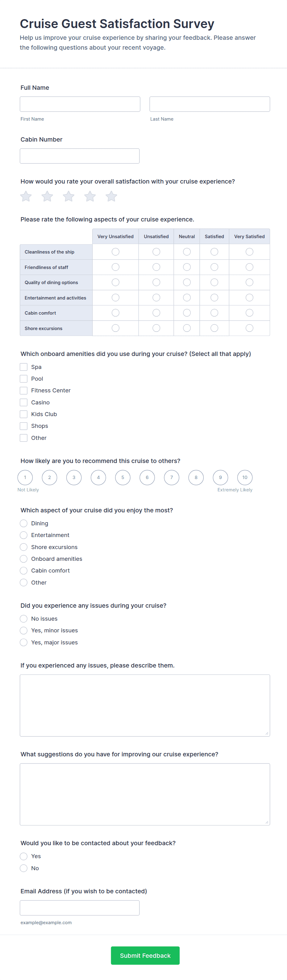Enable the Kids Club checkbox
The width and height of the screenshot is (287, 980).
coord(23,414)
